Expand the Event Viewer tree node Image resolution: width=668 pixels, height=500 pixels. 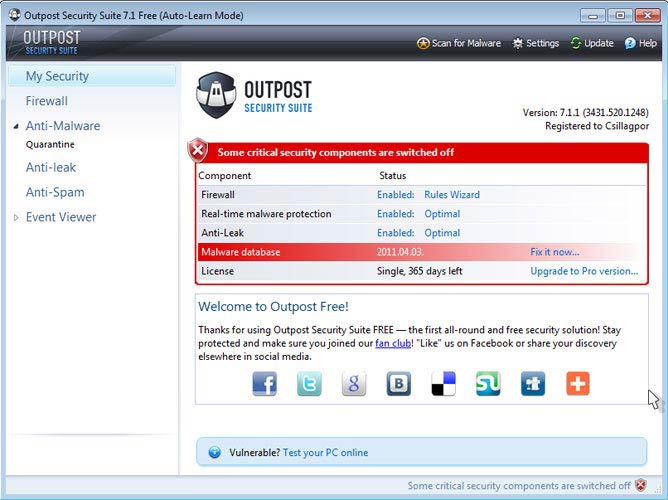[x=16, y=218]
